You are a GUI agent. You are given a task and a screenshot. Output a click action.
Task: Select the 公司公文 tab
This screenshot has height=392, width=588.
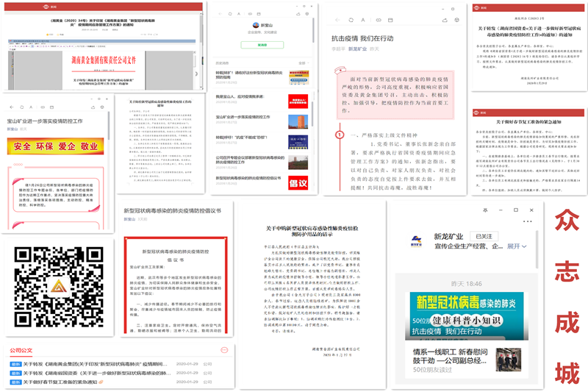(21, 350)
